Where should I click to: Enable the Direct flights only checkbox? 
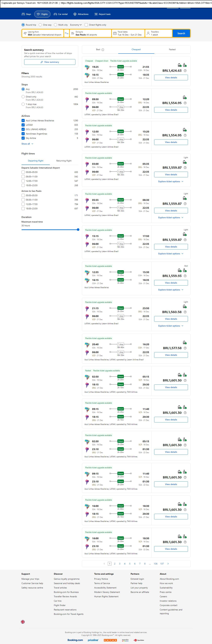86,25
